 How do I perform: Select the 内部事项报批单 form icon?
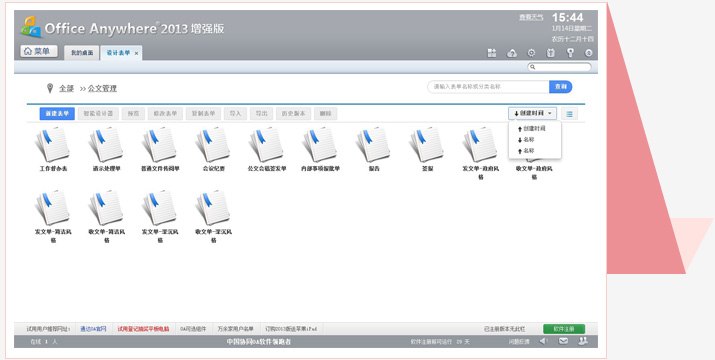tap(320, 145)
